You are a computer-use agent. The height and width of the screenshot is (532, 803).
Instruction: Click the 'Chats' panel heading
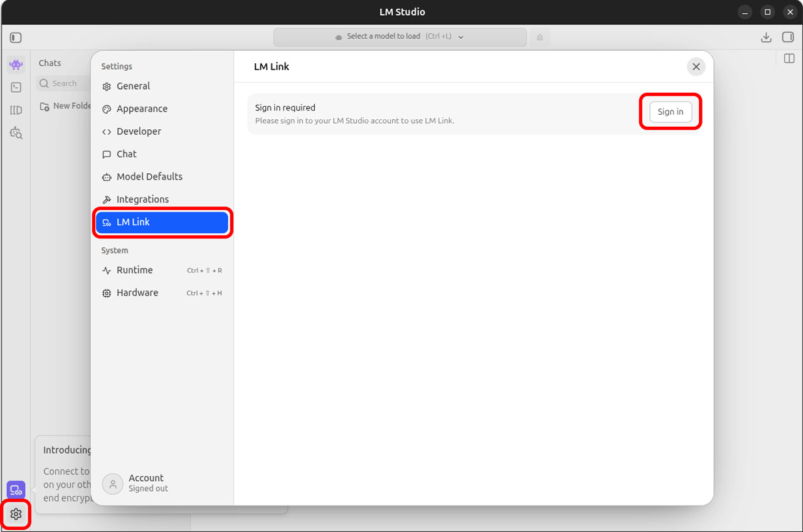click(x=50, y=63)
